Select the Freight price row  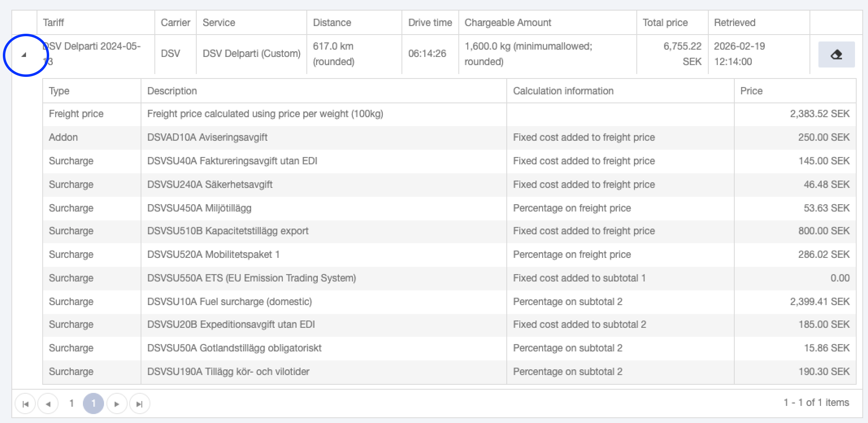tap(449, 114)
